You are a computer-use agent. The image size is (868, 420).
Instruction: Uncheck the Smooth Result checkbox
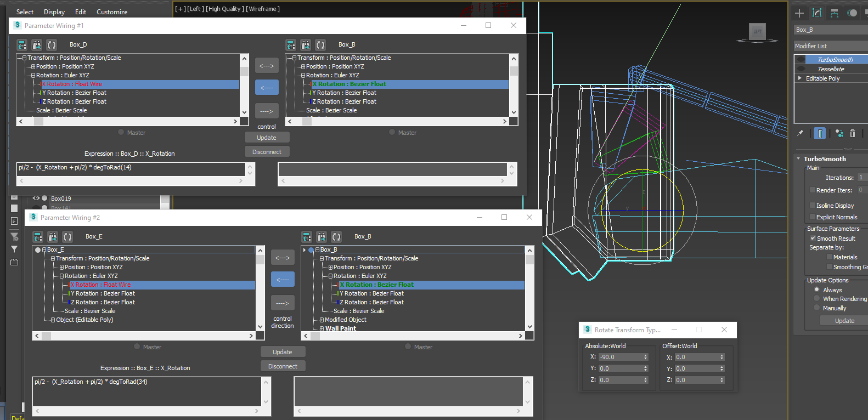[x=813, y=239]
